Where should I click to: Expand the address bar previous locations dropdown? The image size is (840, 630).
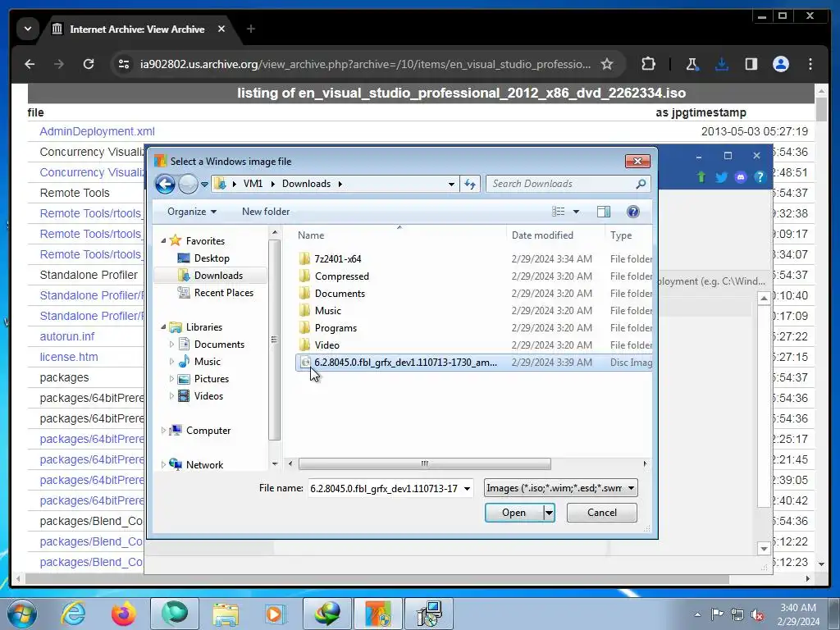tap(452, 185)
